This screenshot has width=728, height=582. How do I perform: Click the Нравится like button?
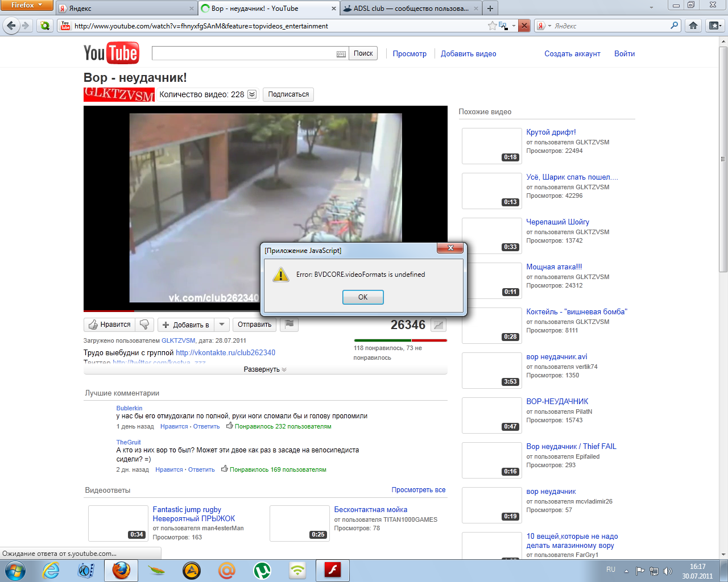point(110,325)
